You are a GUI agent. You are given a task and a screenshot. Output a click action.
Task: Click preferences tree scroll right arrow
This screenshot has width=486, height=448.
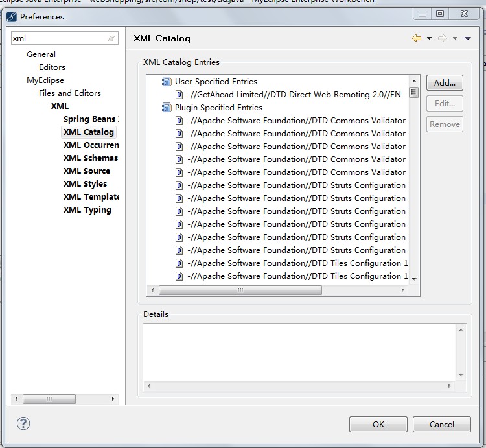click(x=113, y=399)
